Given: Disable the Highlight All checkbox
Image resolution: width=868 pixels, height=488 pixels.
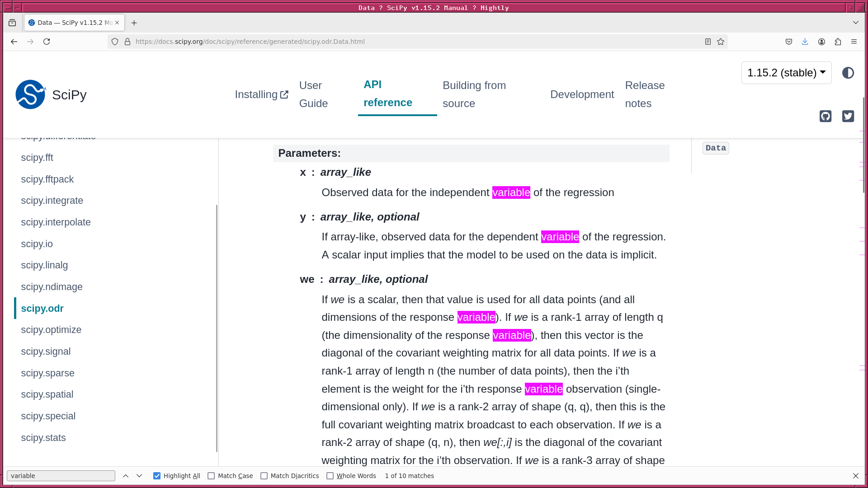Looking at the screenshot, I should point(157,476).
